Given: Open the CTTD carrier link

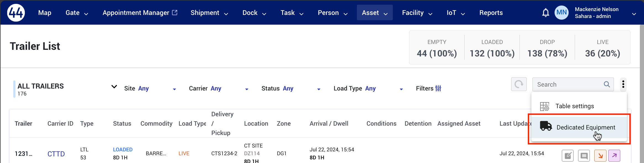Looking at the screenshot, I should [56, 154].
